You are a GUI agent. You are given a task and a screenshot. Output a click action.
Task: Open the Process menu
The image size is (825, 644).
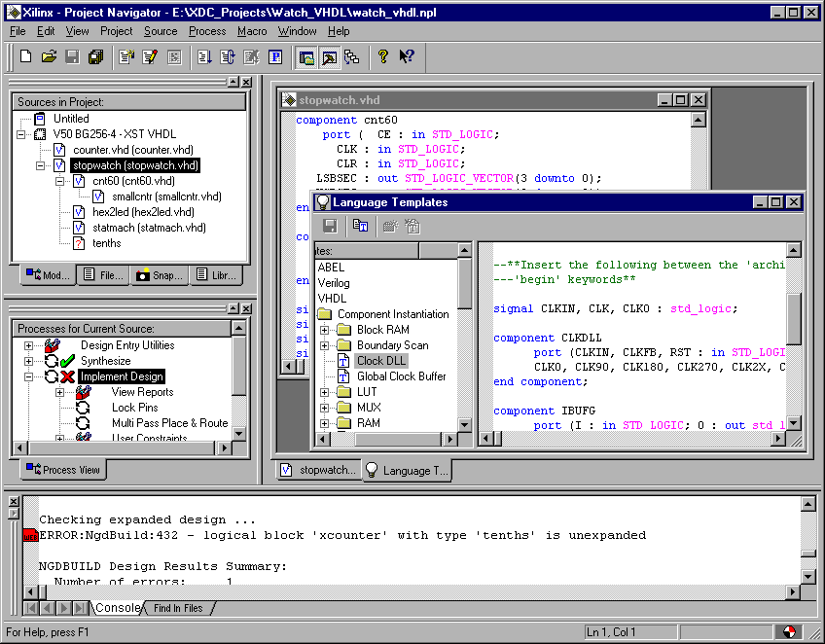point(207,31)
